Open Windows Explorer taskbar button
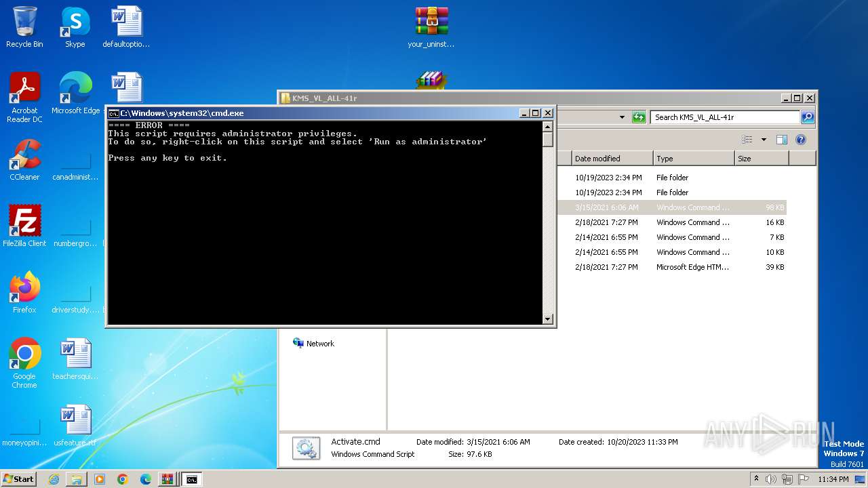The width and height of the screenshot is (868, 488). 77,479
